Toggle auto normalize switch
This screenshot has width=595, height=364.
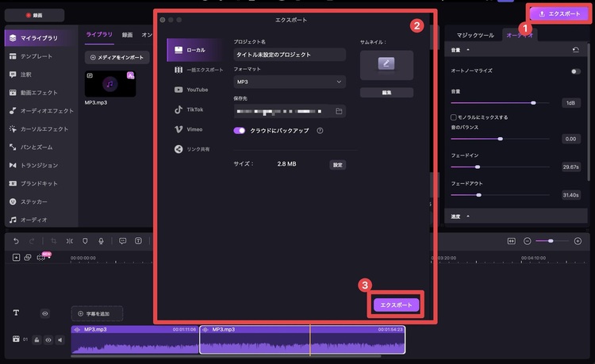(x=576, y=71)
